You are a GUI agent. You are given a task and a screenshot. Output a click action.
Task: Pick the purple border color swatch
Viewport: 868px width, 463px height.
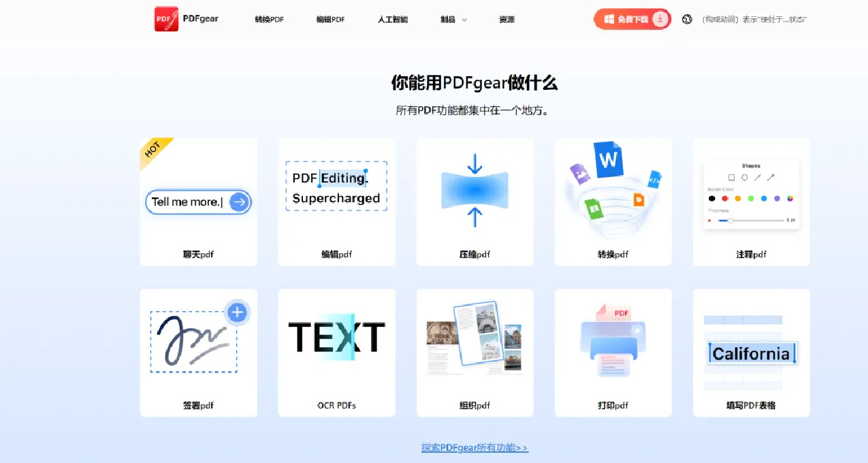pos(777,199)
